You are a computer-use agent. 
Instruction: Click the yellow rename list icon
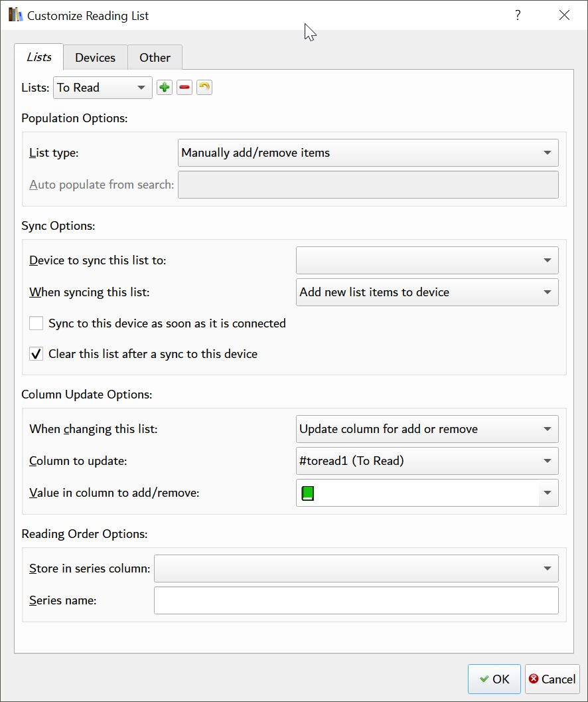204,88
